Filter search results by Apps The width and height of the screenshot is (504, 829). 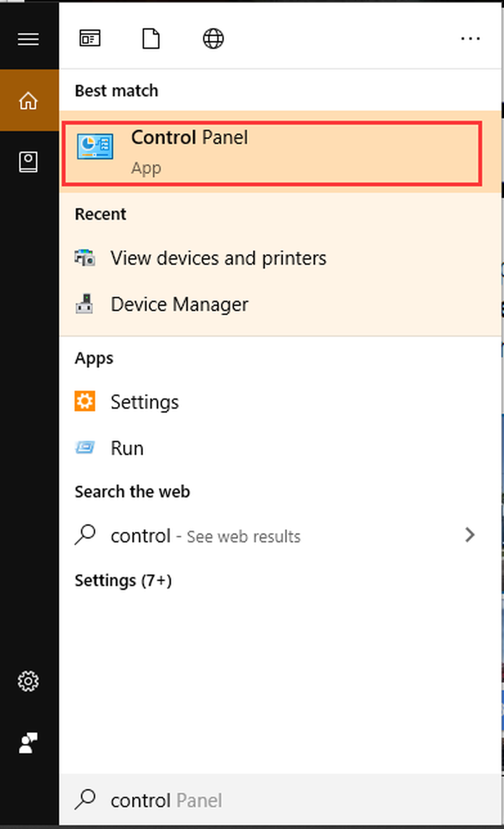[x=90, y=39]
